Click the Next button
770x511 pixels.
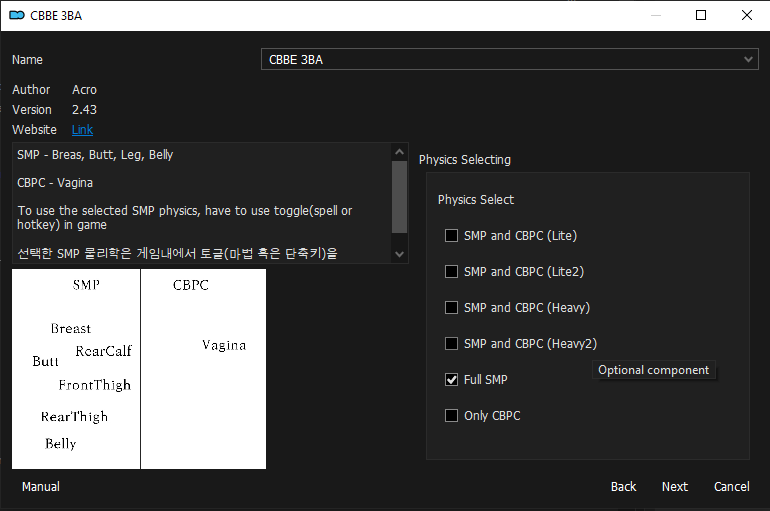[x=675, y=486]
